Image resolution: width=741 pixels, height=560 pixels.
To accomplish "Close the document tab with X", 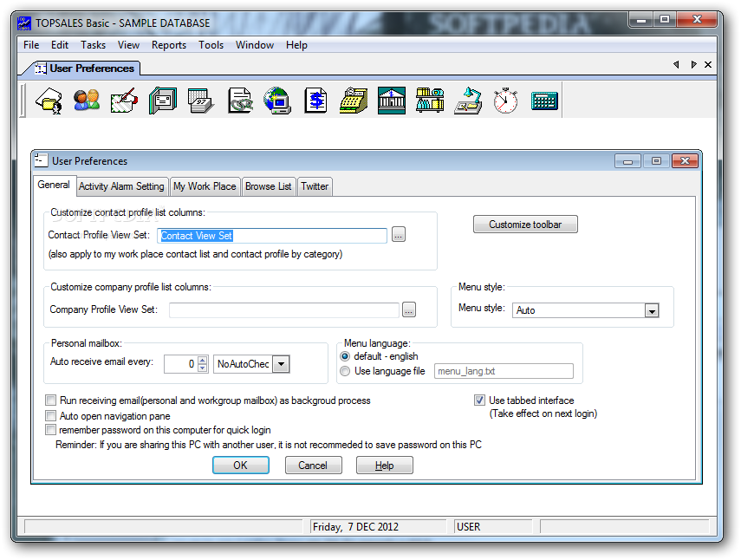I will pyautogui.click(x=708, y=64).
